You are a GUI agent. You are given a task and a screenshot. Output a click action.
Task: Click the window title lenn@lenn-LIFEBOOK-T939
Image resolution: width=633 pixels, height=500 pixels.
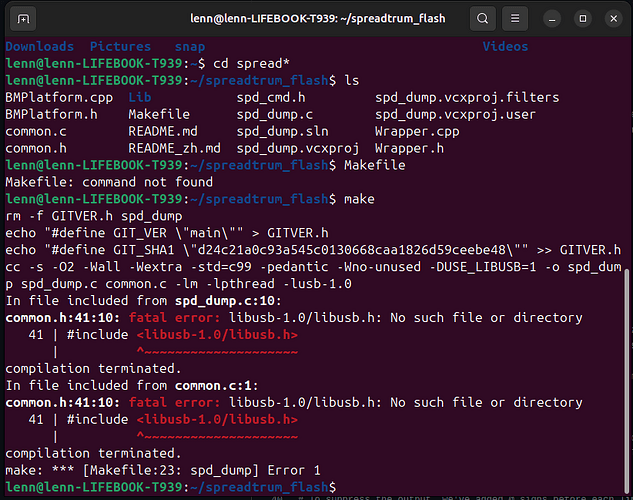(x=318, y=19)
